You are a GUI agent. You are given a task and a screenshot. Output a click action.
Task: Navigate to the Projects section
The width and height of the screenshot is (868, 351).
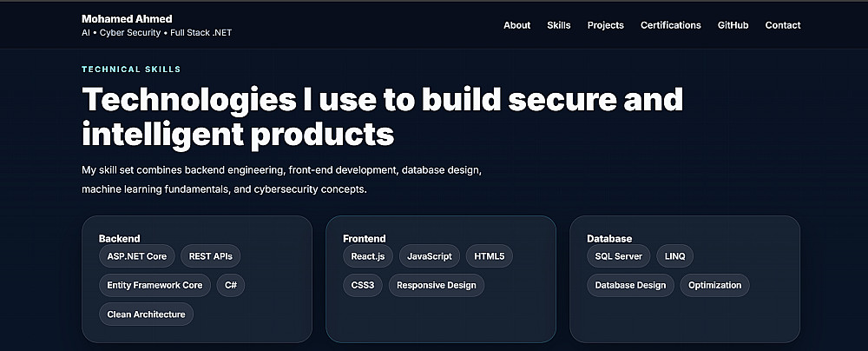[x=605, y=25]
